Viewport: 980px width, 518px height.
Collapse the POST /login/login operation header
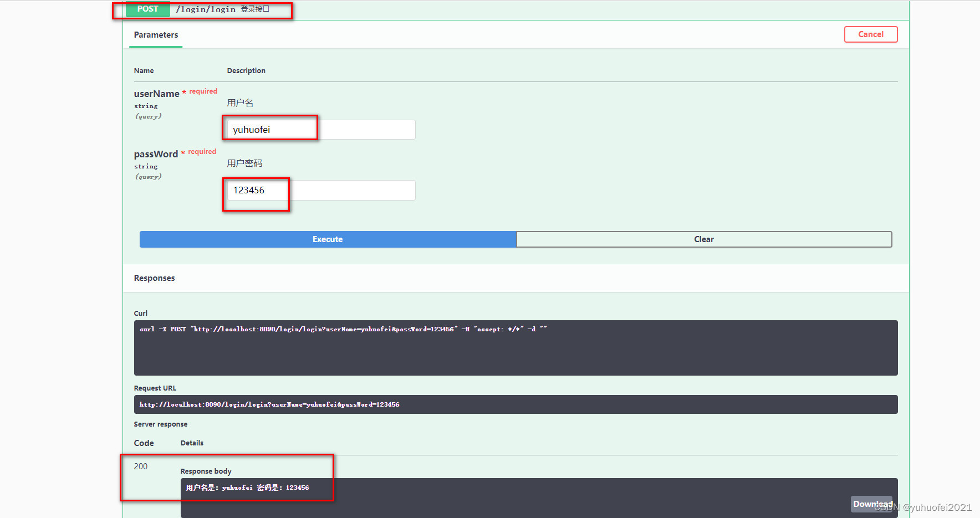click(515, 9)
